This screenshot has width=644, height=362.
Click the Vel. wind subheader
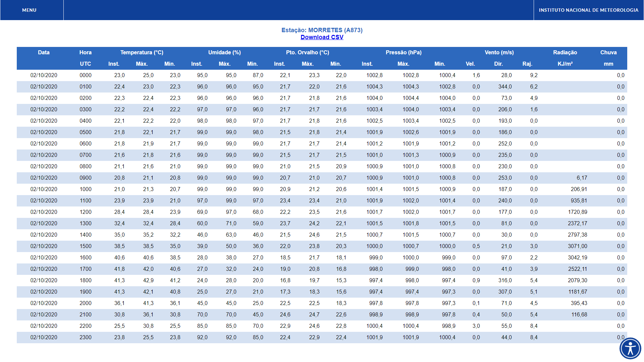pyautogui.click(x=470, y=64)
